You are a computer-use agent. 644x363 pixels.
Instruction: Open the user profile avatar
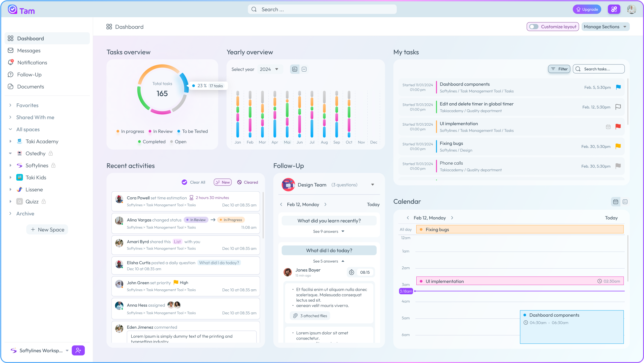point(632,9)
